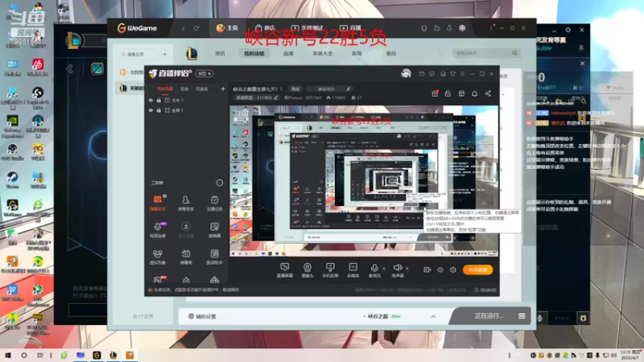Click the Steam shortcut on the desktop

click(x=12, y=180)
